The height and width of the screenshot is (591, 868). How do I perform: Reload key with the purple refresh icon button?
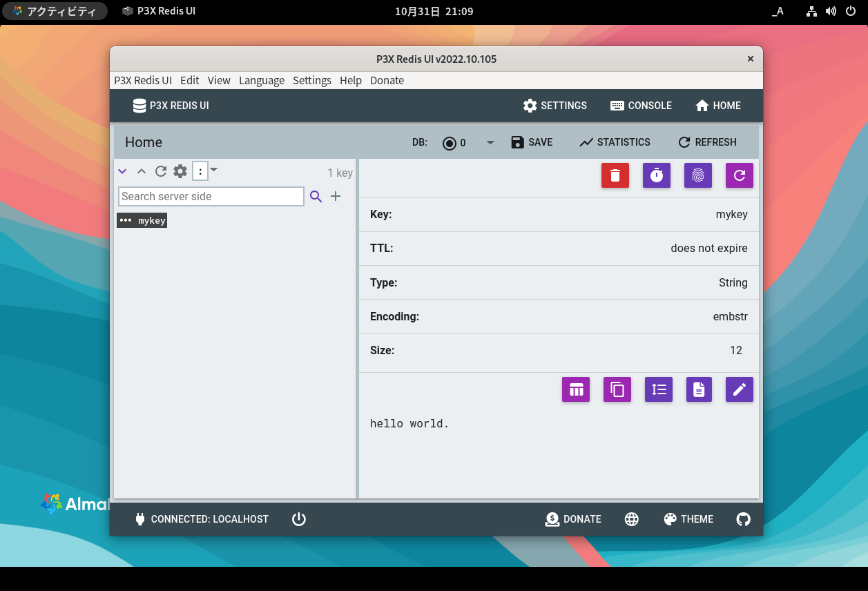coord(740,176)
